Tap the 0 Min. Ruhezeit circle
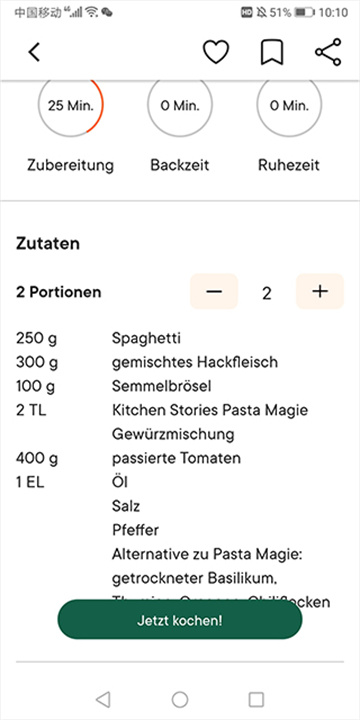The image size is (360, 720). point(289,106)
